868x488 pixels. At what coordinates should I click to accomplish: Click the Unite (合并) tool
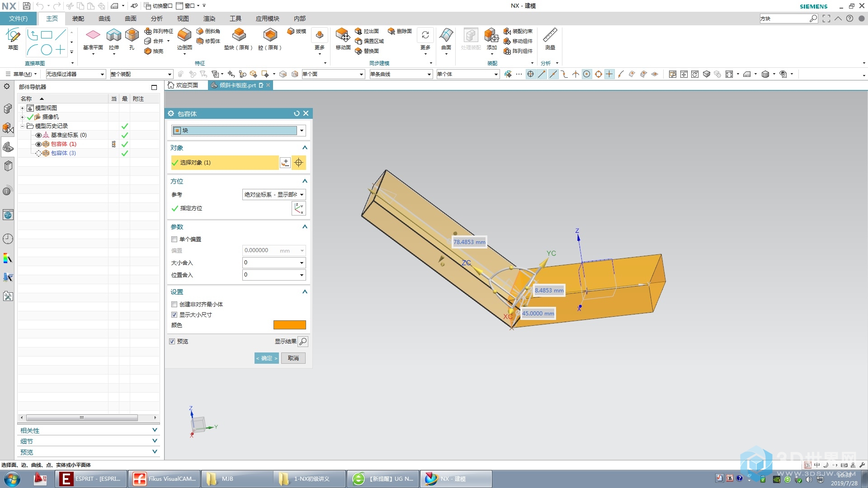155,41
